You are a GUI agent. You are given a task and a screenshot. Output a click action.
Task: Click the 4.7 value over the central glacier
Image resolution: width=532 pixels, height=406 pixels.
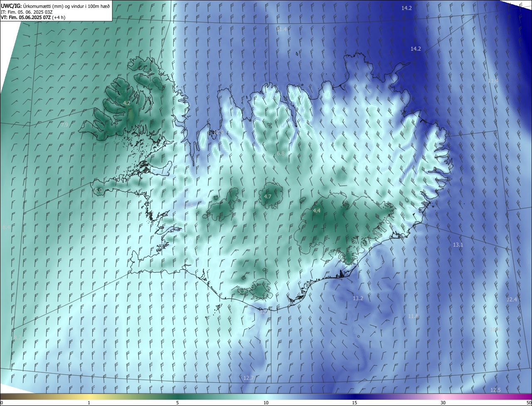pyautogui.click(x=268, y=196)
